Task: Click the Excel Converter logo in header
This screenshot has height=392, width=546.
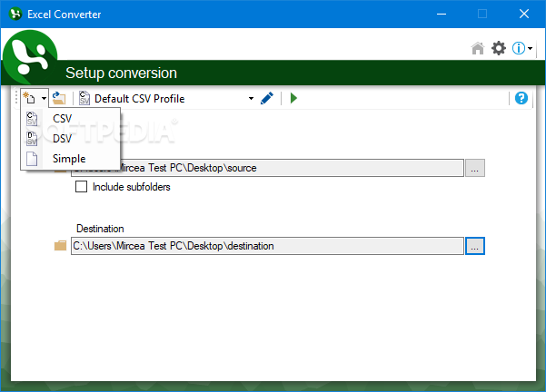Action: [30, 57]
